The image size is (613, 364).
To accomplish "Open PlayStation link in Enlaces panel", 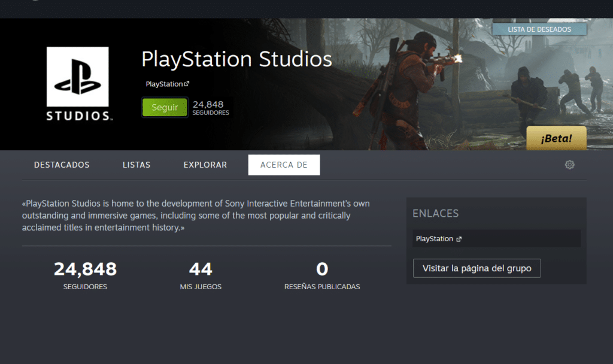I will (x=496, y=238).
